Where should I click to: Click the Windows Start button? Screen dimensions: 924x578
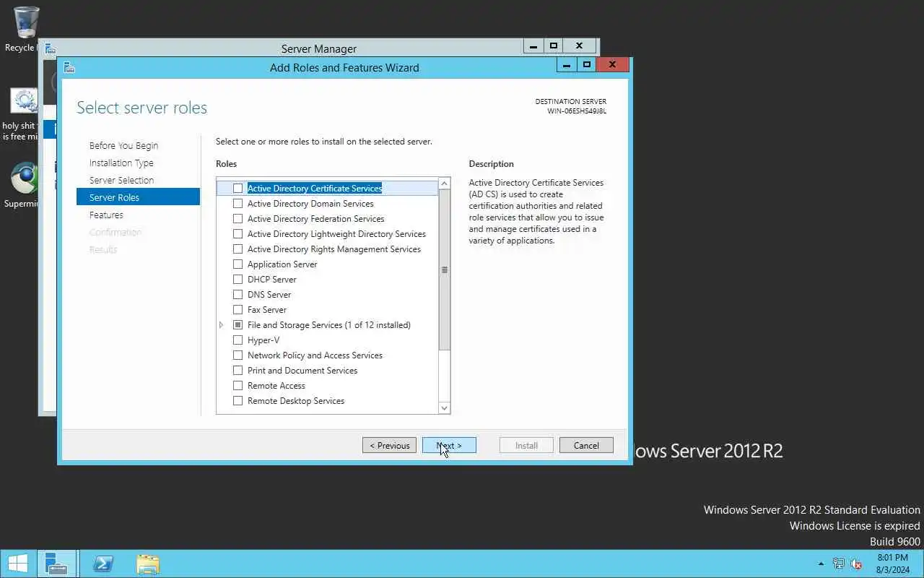click(x=18, y=564)
